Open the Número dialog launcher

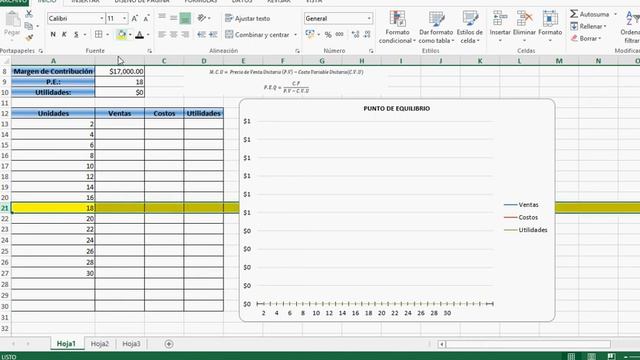(371, 51)
